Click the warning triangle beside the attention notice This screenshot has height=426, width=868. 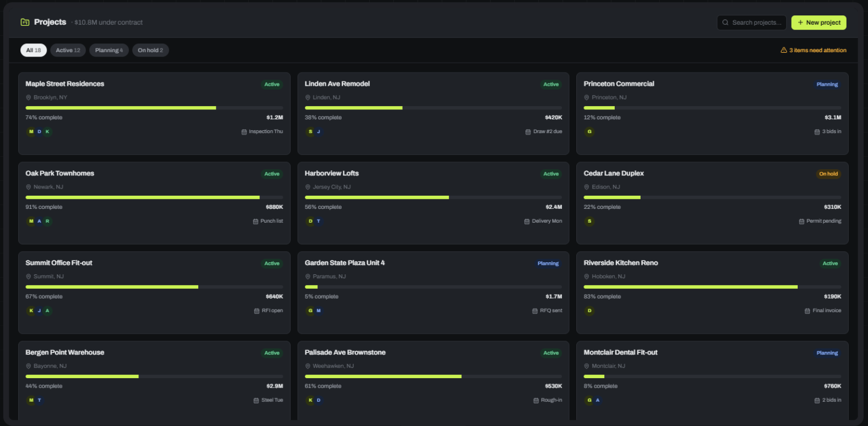tap(784, 50)
